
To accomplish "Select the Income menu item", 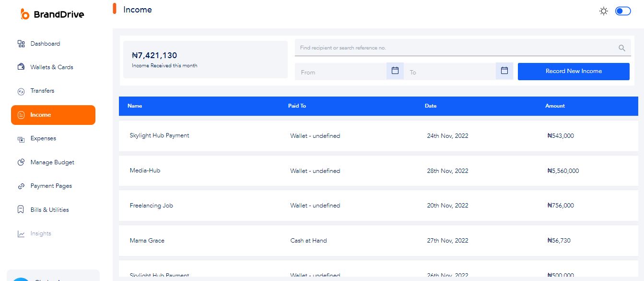I will [53, 115].
